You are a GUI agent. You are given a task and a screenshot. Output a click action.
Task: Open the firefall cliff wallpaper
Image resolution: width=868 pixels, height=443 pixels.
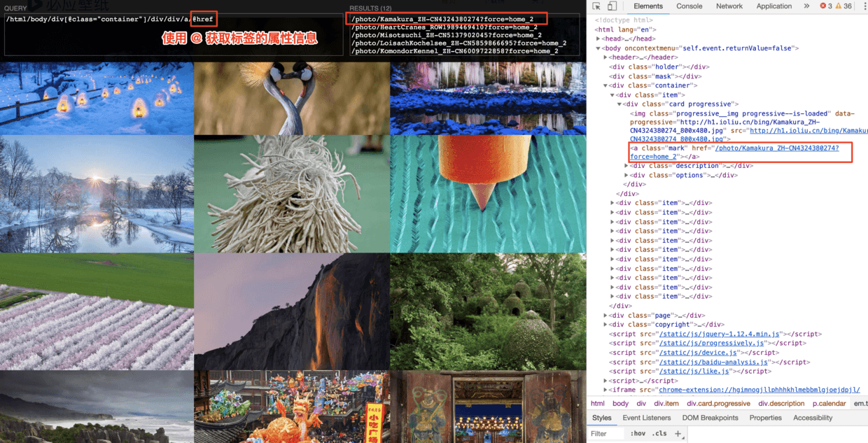coord(292,311)
